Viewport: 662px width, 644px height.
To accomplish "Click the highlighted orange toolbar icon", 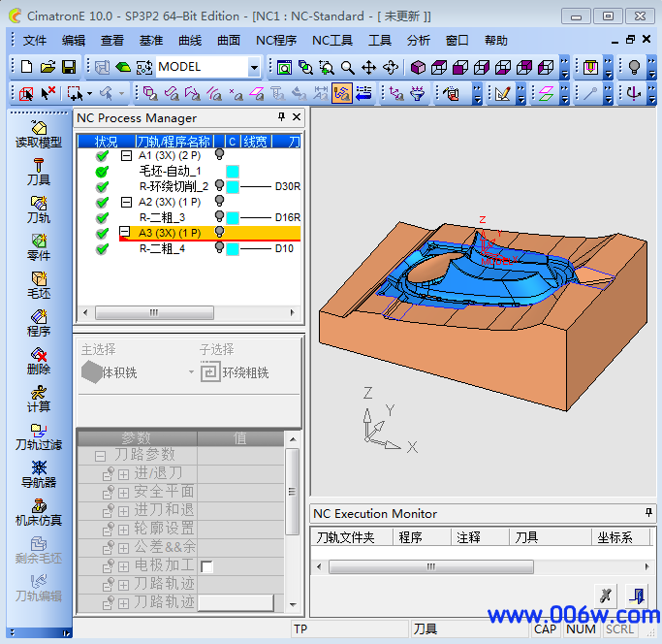I will tap(341, 93).
